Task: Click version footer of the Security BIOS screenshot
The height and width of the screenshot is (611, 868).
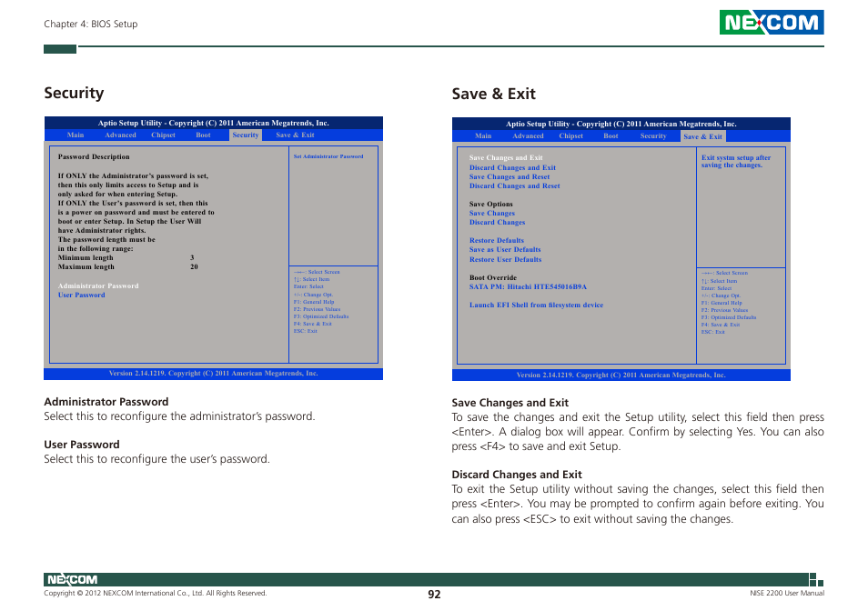Action: coord(213,374)
